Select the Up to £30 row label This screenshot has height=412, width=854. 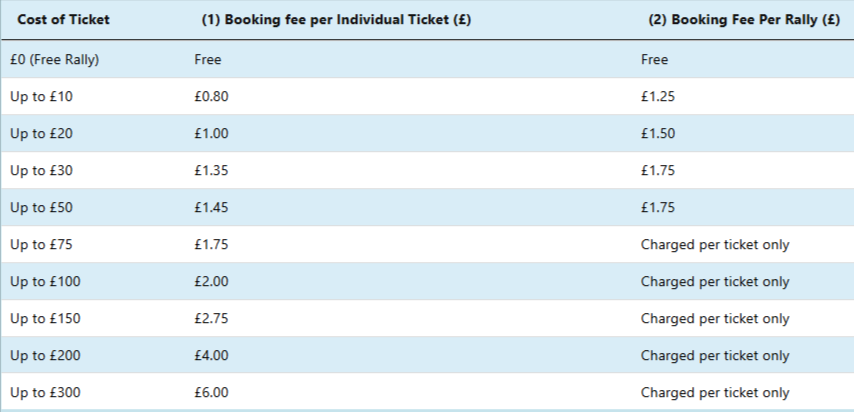point(40,170)
